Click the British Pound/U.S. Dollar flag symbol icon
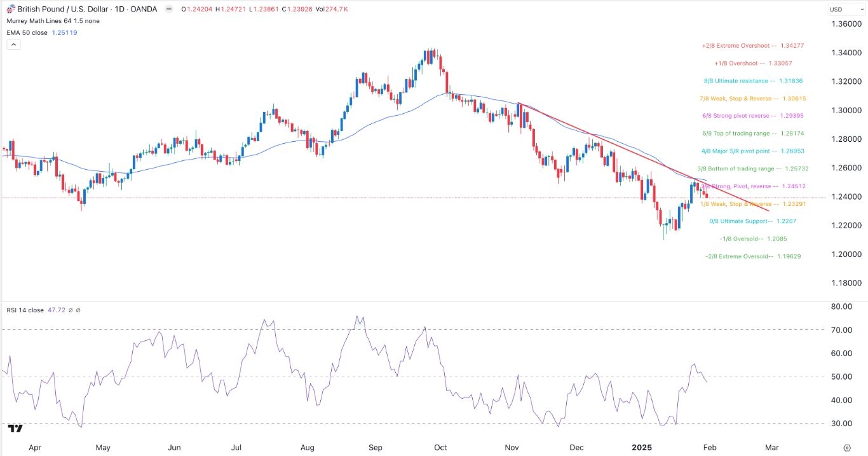 (10, 9)
